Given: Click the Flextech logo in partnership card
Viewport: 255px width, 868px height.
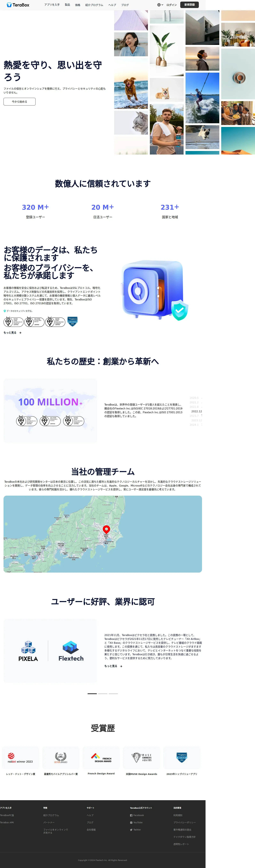Looking at the screenshot, I should (x=71, y=651).
